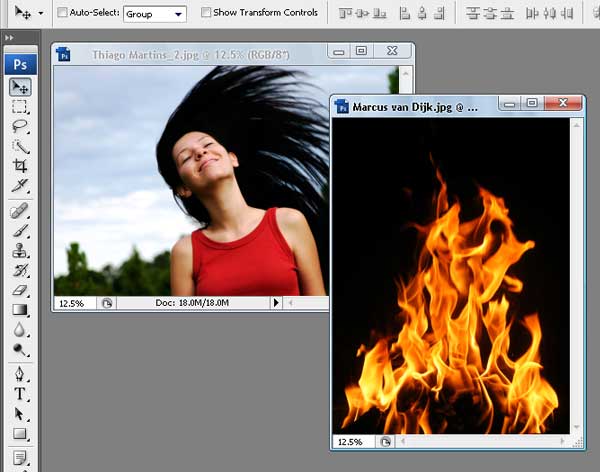Select the Eyedropper tool
The image size is (600, 472).
tap(20, 186)
